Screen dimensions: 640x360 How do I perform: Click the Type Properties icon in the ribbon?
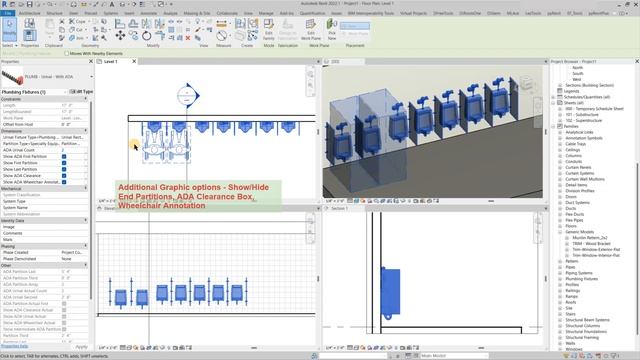coord(29,23)
